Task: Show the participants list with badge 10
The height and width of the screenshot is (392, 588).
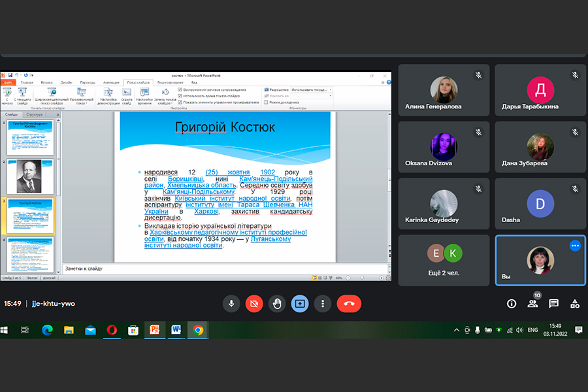Action: pyautogui.click(x=532, y=303)
